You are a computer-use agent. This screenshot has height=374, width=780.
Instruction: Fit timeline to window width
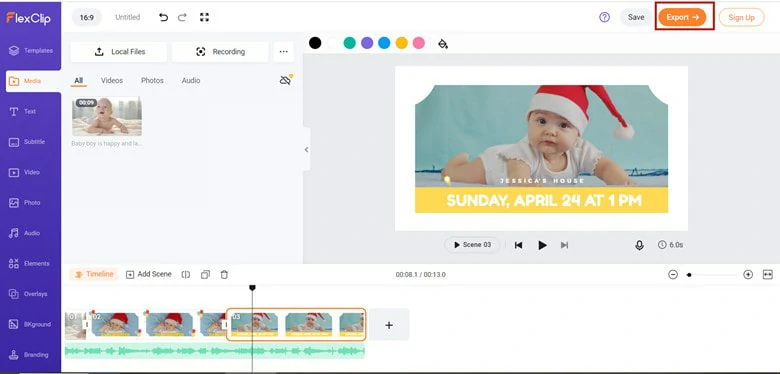768,275
